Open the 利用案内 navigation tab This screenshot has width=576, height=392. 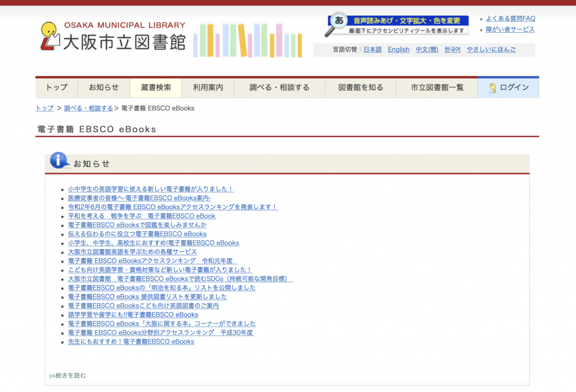tap(208, 87)
